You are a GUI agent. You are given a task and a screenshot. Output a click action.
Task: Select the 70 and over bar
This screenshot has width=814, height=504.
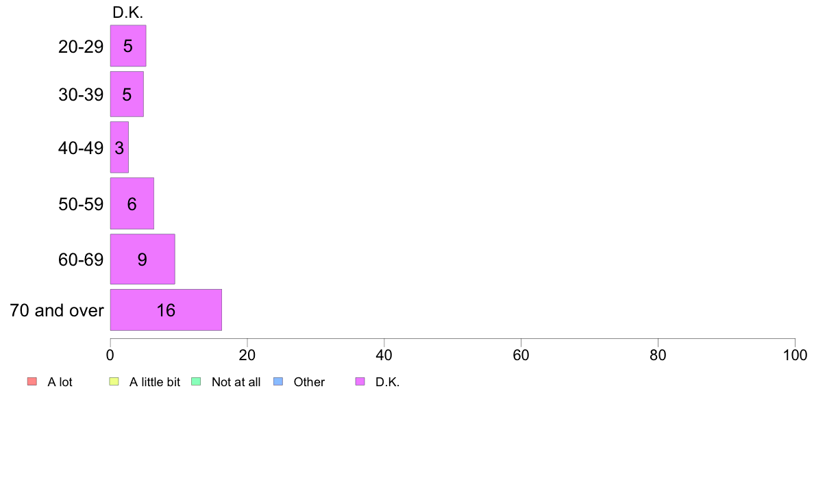pyautogui.click(x=166, y=310)
